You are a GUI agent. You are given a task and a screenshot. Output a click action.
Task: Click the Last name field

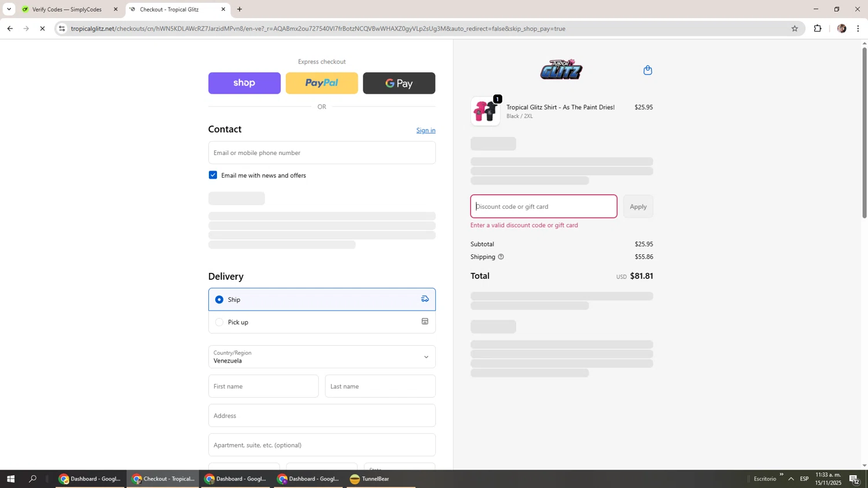[380, 386]
